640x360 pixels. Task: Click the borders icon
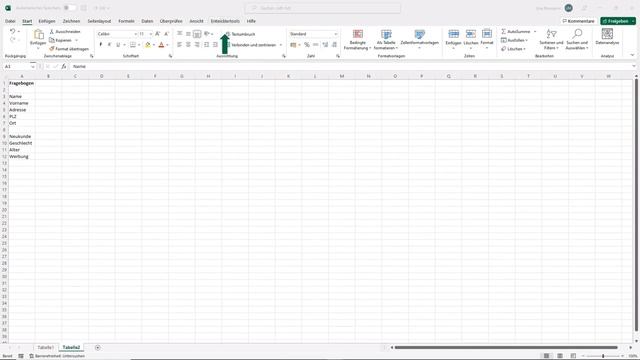[133, 44]
